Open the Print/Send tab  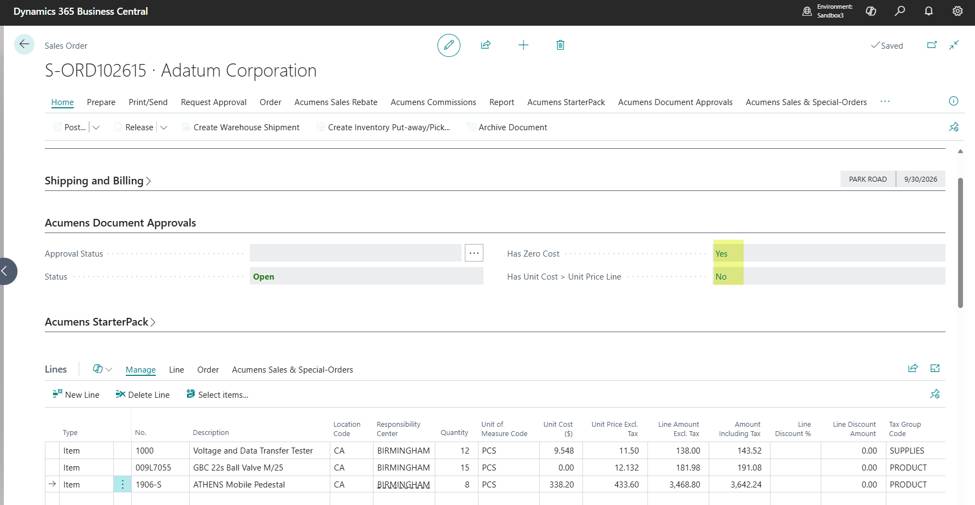click(x=148, y=102)
